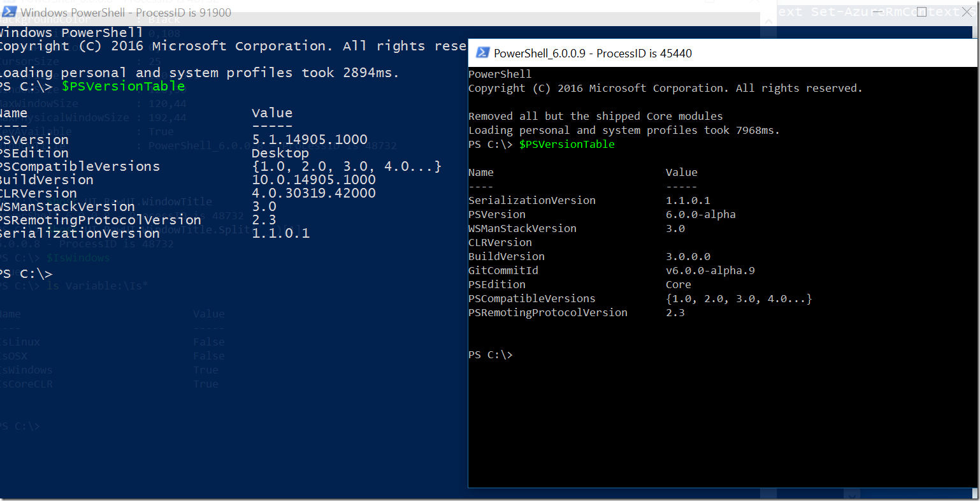Image resolution: width=980 pixels, height=501 pixels.
Task: Click the last PS C:\> prompt in the black console
Action: coord(490,355)
